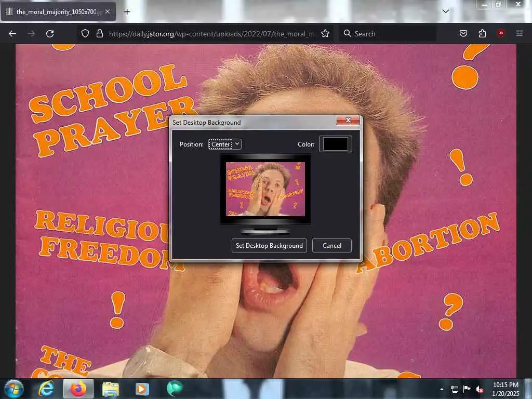
Task: Select the the_moral_majority_1050x700 tab
Action: tap(58, 12)
